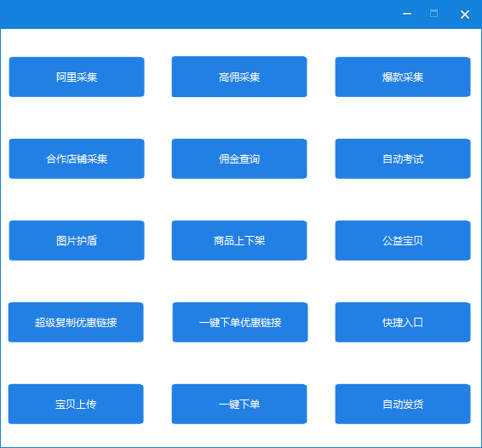Click the maximize window icon
The width and height of the screenshot is (482, 448).
coord(433,14)
